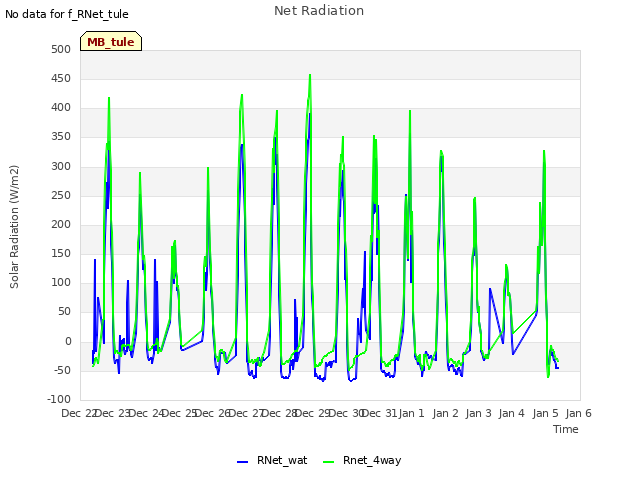Click the 300 y-axis tick label
The image size is (640, 480).
pos(61,166)
